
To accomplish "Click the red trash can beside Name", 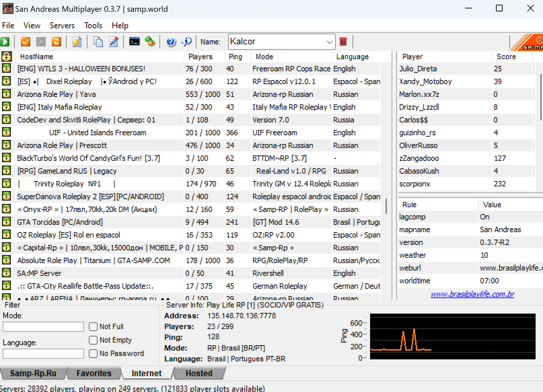I will [x=343, y=42].
